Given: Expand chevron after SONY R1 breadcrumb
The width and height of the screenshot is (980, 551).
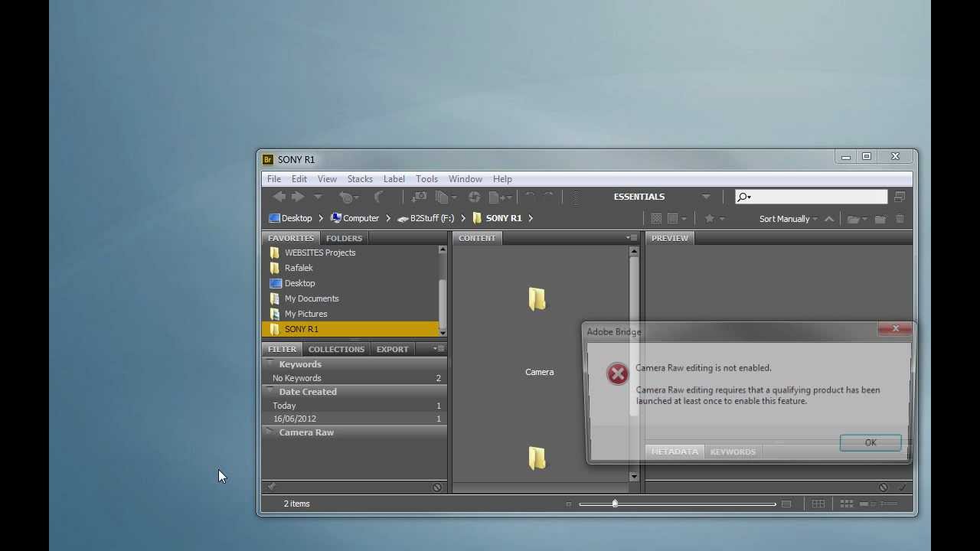Looking at the screenshot, I should coord(530,218).
